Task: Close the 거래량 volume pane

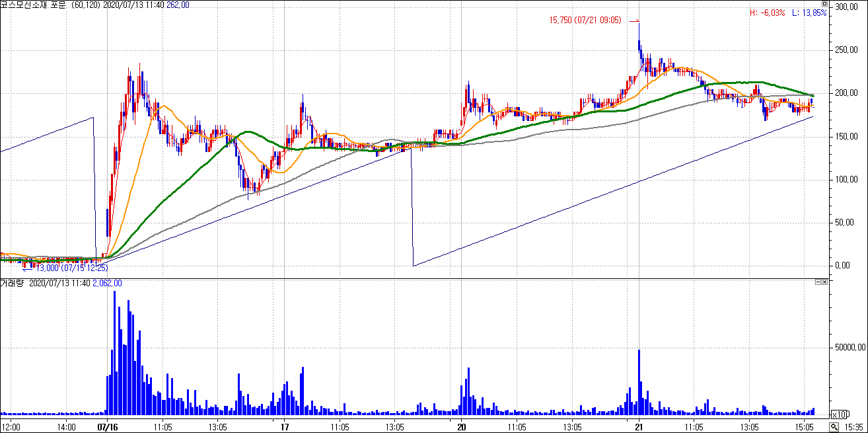Action: coord(824,282)
